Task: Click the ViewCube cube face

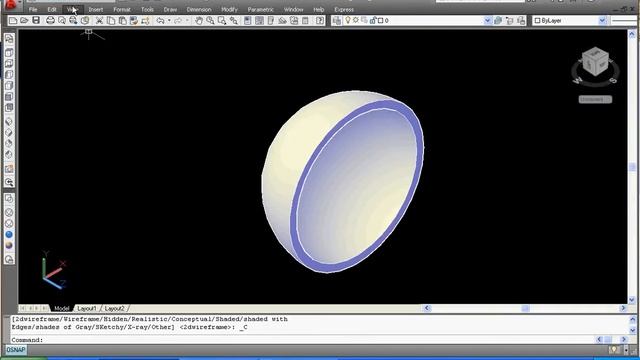Action: click(595, 62)
